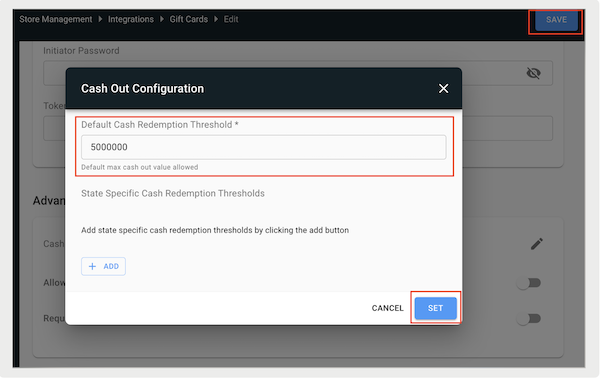Close the Cash Out Configuration dialog

tap(443, 88)
